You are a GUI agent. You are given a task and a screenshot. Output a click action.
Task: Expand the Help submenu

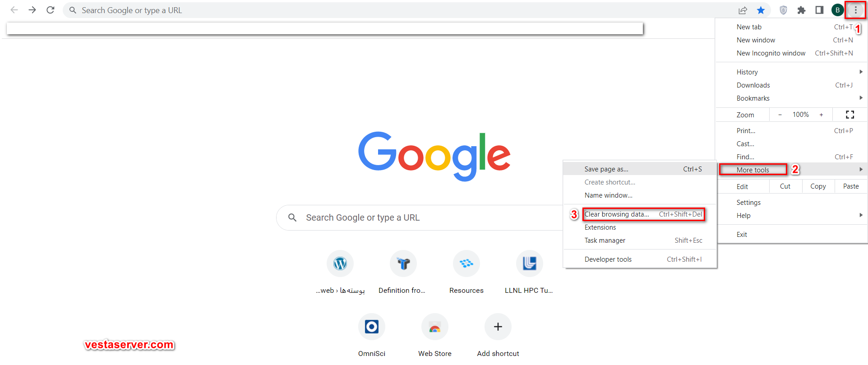tap(792, 216)
